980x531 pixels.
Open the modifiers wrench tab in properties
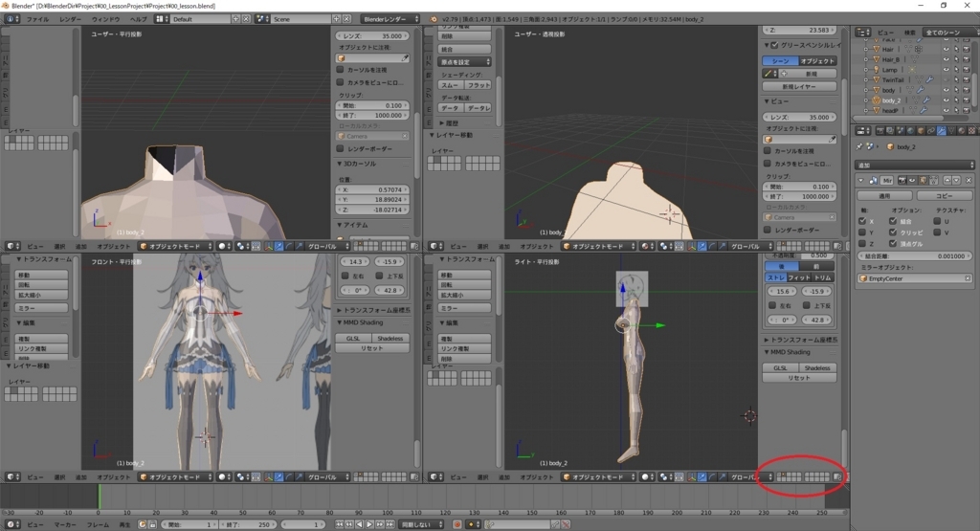point(942,130)
